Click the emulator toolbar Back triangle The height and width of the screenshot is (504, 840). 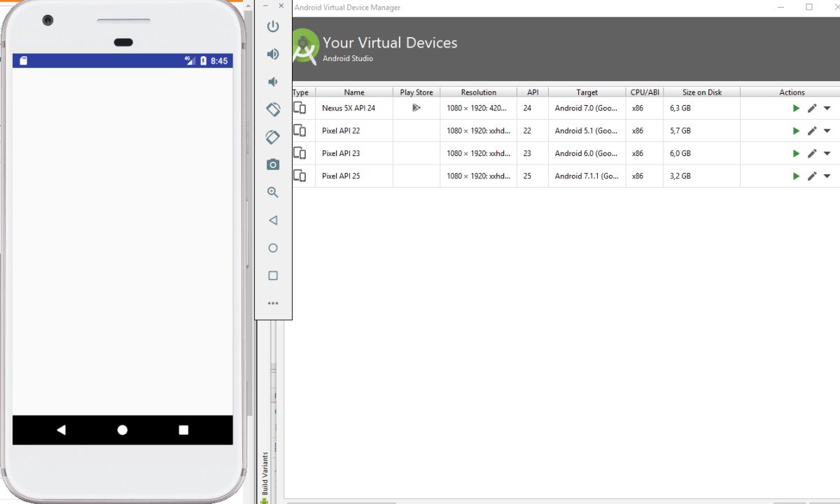point(273,220)
